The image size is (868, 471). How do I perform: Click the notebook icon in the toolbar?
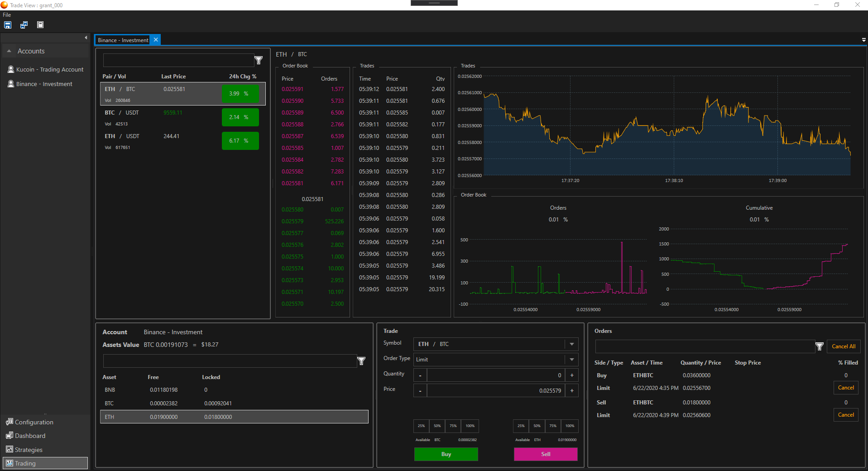pyautogui.click(x=40, y=25)
